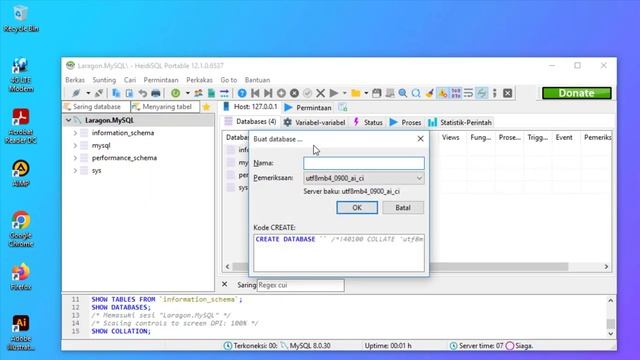Open the Permintaan menu
Screen dimensions: 640x360
pos(161,80)
